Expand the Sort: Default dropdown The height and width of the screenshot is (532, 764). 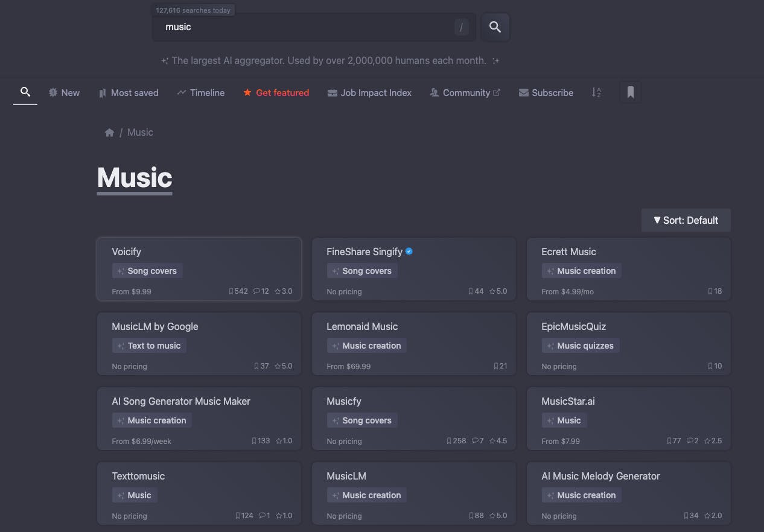pos(686,220)
